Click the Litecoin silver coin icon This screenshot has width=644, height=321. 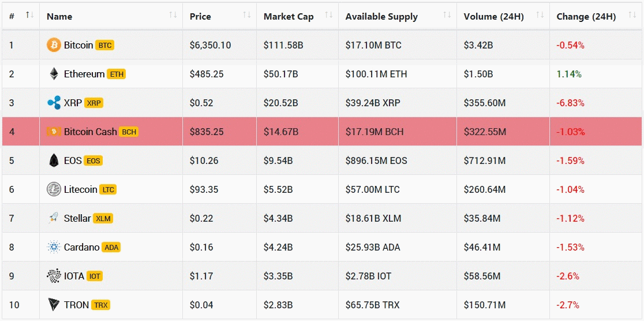(x=54, y=189)
